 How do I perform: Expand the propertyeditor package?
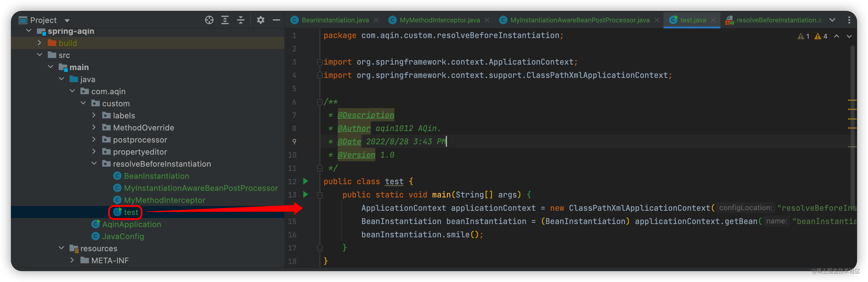pyautogui.click(x=94, y=152)
